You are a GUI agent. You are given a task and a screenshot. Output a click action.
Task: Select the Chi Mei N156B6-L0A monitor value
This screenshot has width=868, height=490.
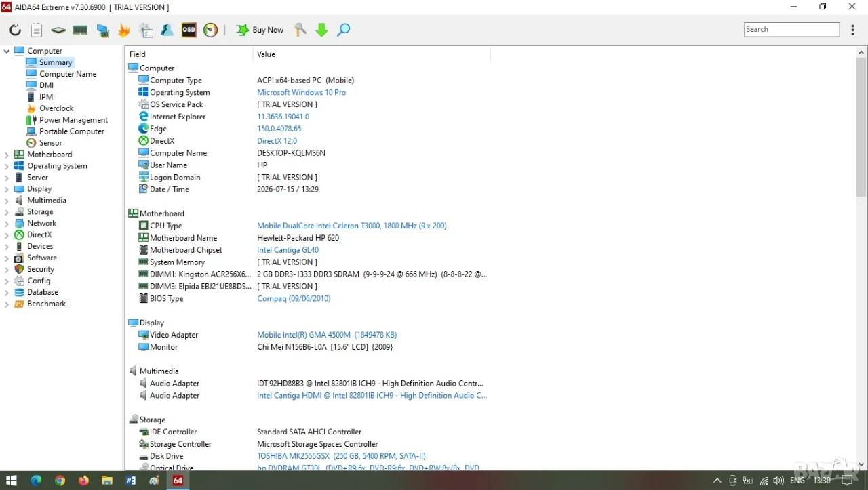coord(325,347)
